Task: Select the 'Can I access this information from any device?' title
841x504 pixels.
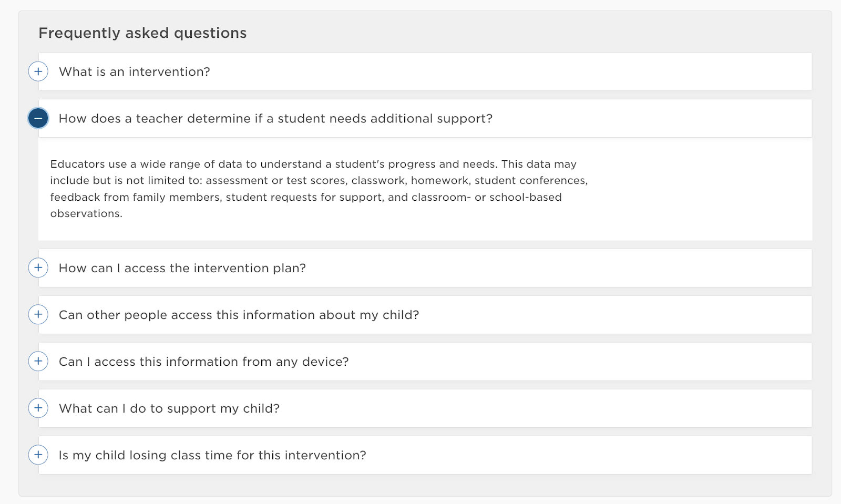Action: [203, 362]
